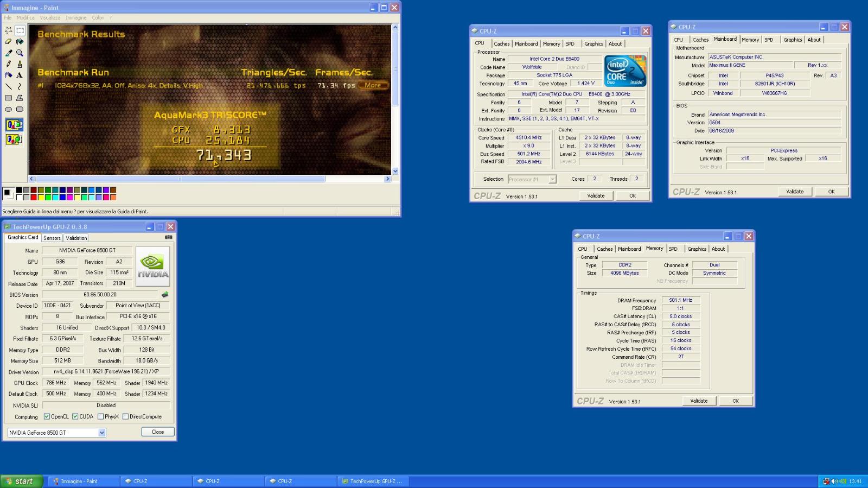The image size is (868, 488).
Task: Open the File menu in Paint
Action: point(8,17)
